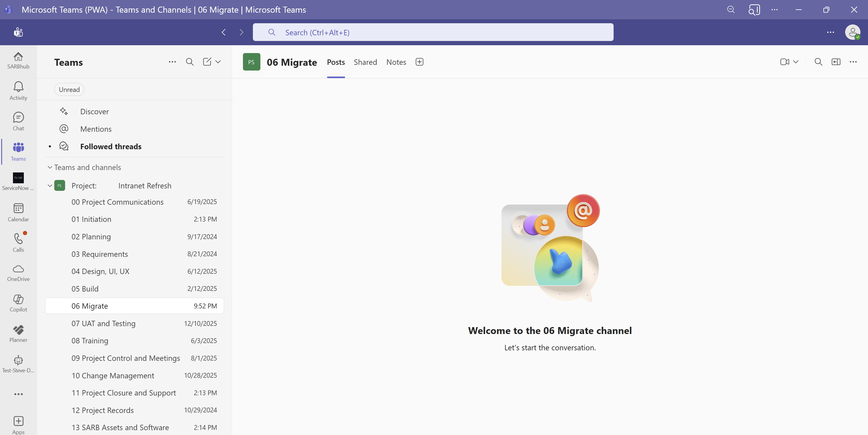Click the add tab plus icon
868x435 pixels.
pos(419,62)
